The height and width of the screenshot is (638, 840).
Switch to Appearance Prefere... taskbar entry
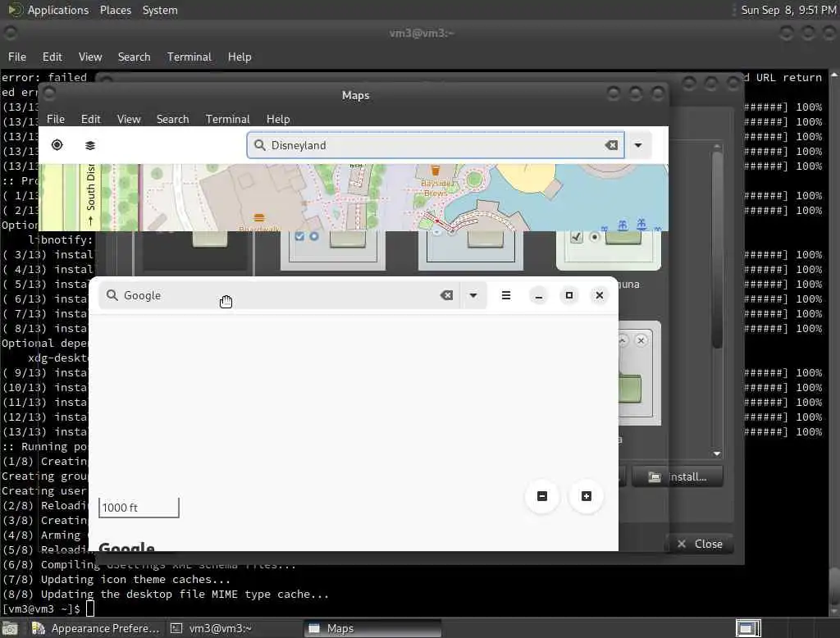point(95,628)
